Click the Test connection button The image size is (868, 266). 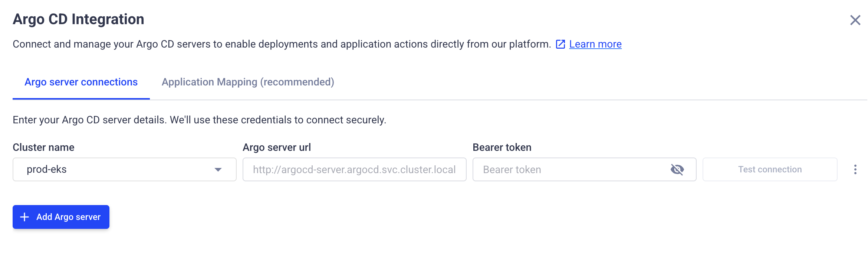[x=769, y=169]
